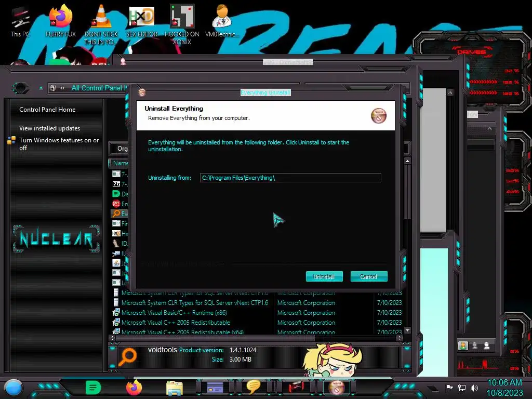Cancel the Everything uninstall dialog
This screenshot has width=532, height=399.
[x=368, y=276]
